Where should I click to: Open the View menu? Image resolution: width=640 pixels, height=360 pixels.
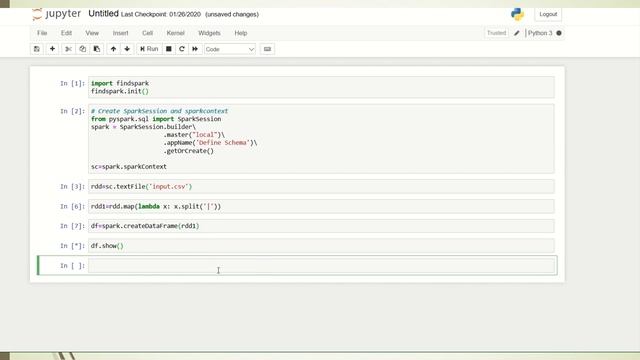(92, 33)
